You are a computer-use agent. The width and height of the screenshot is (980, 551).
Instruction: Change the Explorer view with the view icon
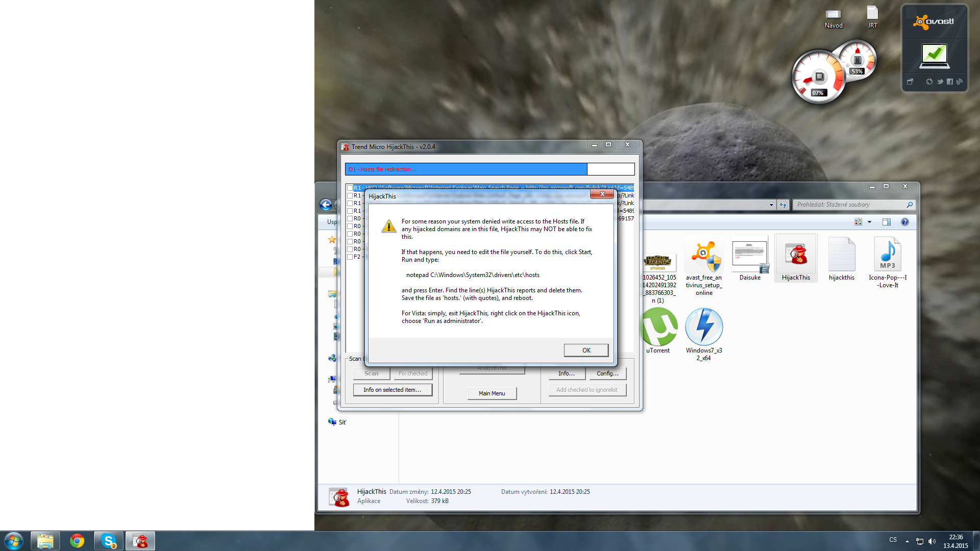[859, 222]
